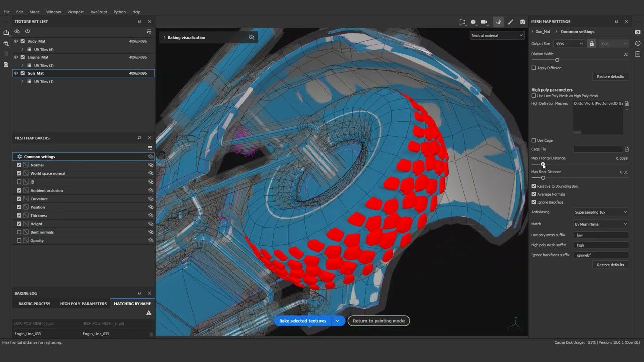Open the display settings icon in right sidebar
The image size is (644, 362).
(638, 32)
